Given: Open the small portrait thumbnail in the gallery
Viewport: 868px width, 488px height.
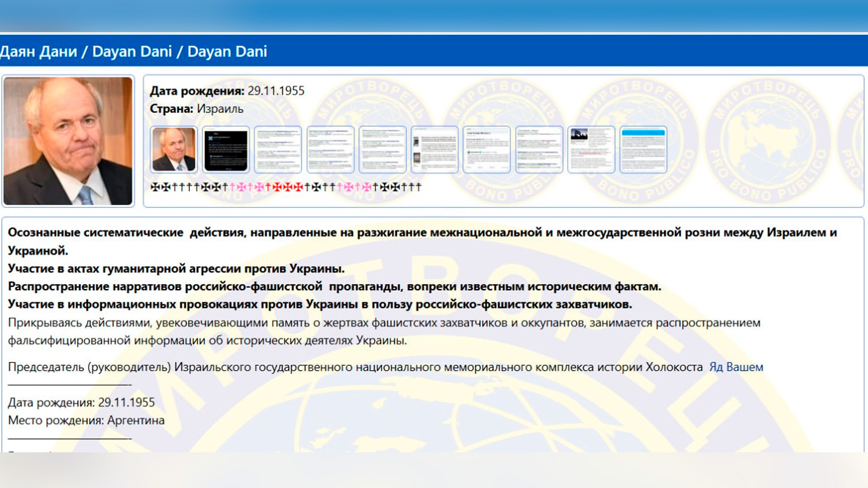Looking at the screenshot, I should coord(174,150).
